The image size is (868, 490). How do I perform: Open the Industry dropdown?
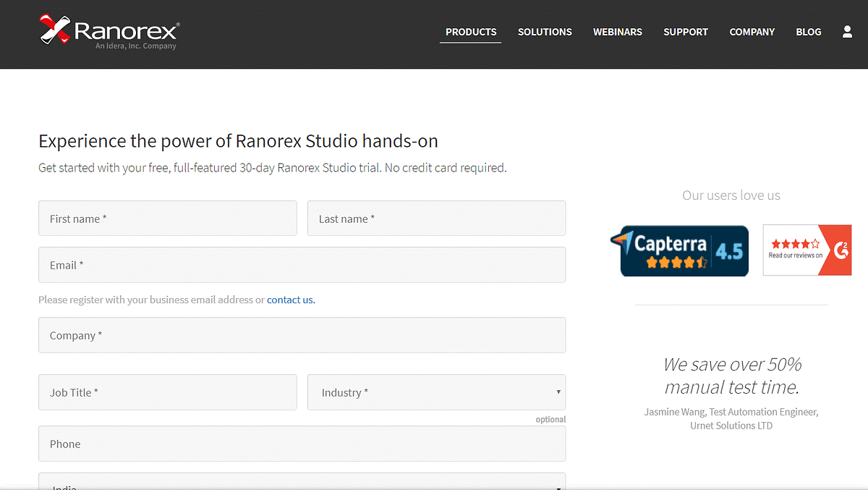pos(436,392)
